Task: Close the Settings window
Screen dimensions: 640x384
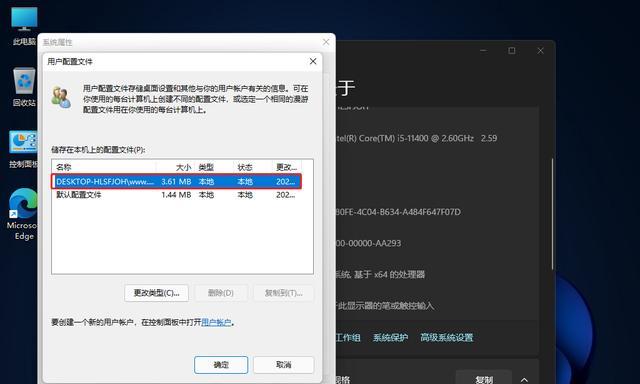Action: pyautogui.click(x=540, y=51)
